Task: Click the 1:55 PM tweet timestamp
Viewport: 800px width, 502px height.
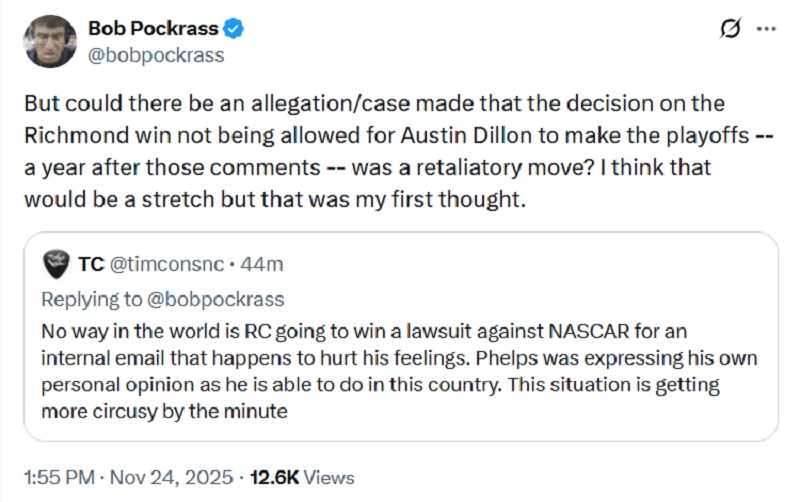Action: (58, 477)
